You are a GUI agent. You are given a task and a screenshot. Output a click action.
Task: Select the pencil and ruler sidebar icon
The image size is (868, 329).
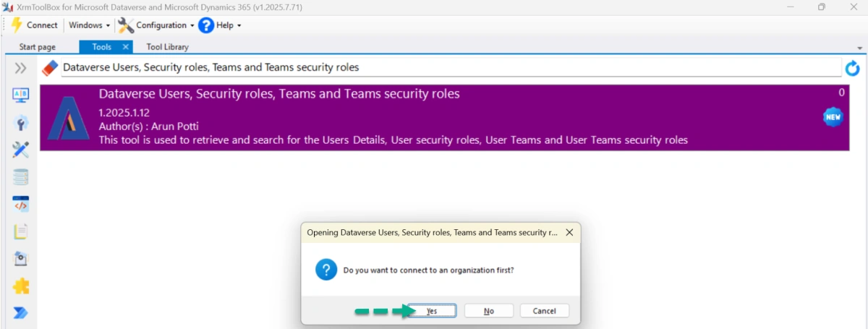coord(20,150)
